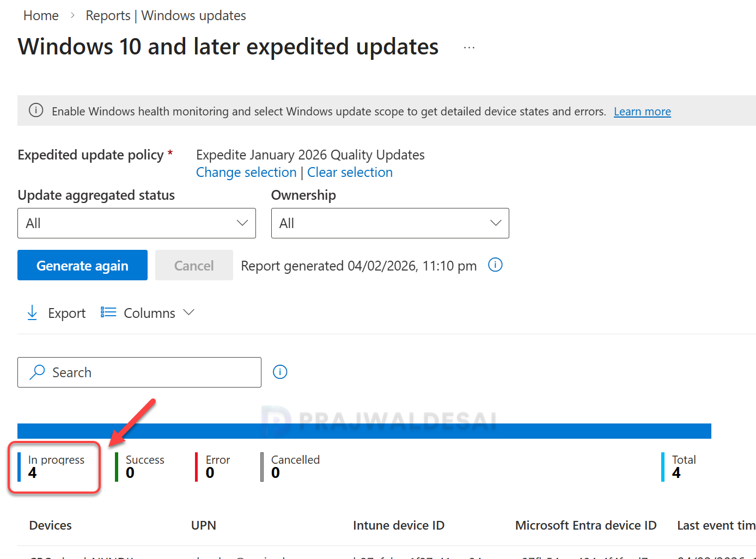The width and height of the screenshot is (756, 559).
Task: Follow the Learn more link
Action: tap(642, 112)
